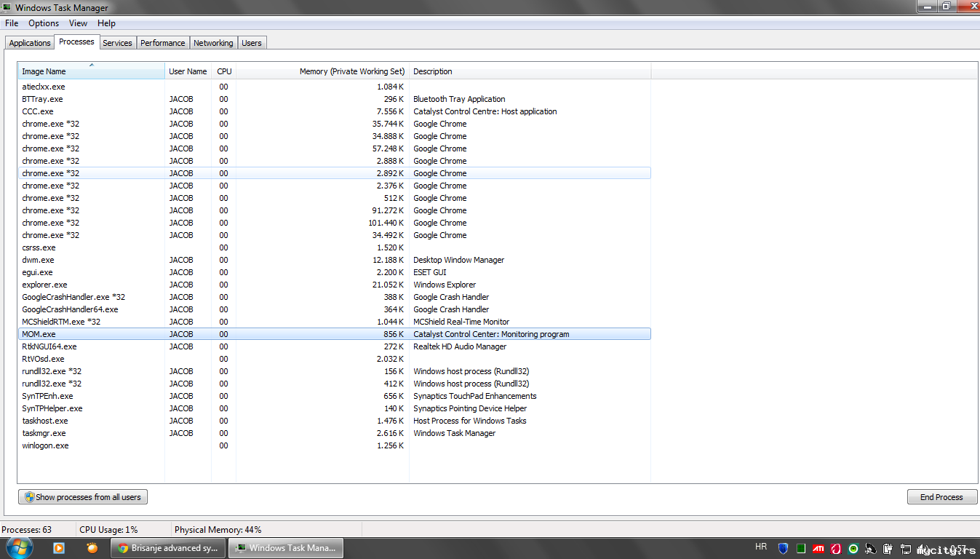The width and height of the screenshot is (980, 559).
Task: Switch to the Users tab
Action: pos(252,43)
